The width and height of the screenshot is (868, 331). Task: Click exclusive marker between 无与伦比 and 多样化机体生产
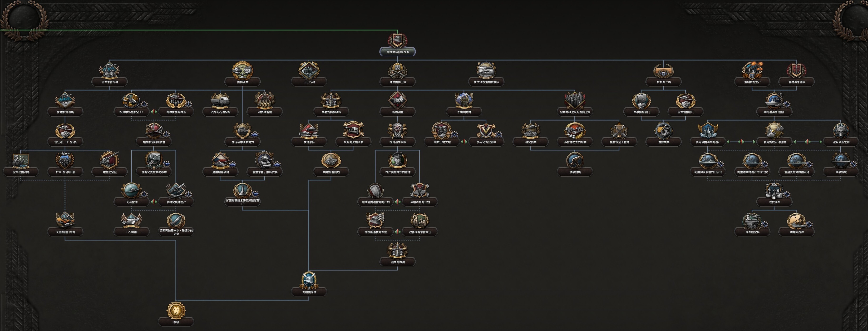click(x=154, y=202)
